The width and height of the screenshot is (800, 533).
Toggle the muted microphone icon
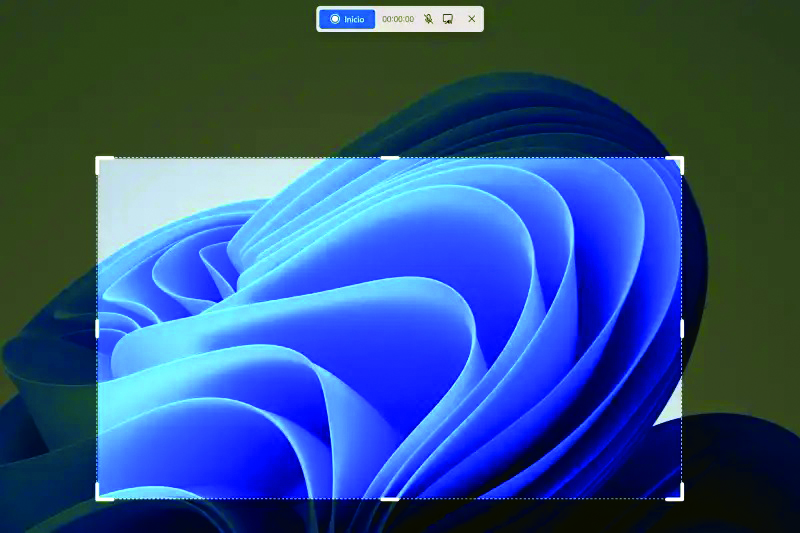[429, 19]
